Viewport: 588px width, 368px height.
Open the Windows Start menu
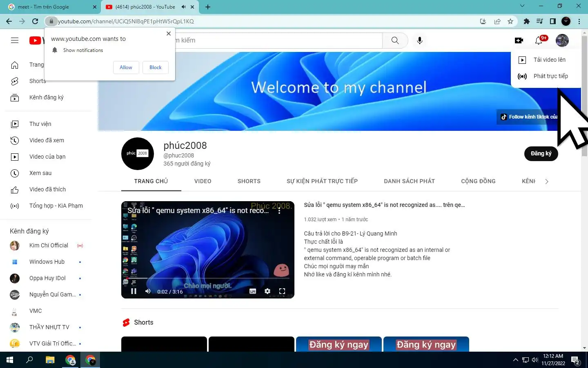[10, 360]
